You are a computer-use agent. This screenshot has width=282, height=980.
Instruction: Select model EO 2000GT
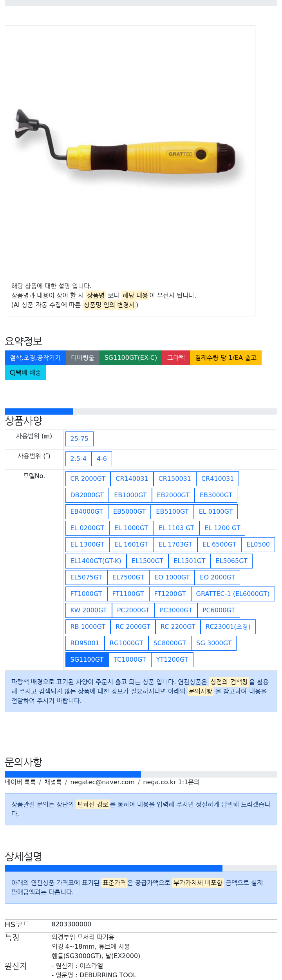218,578
